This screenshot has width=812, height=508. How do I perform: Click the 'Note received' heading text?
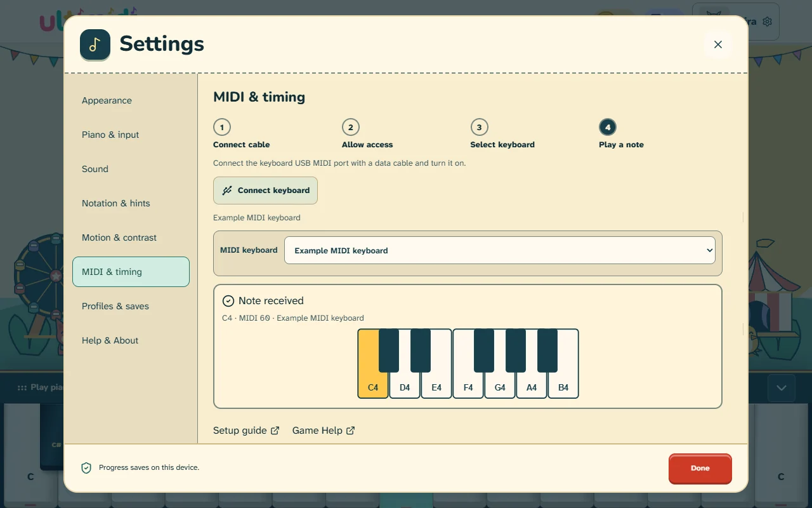(x=271, y=301)
